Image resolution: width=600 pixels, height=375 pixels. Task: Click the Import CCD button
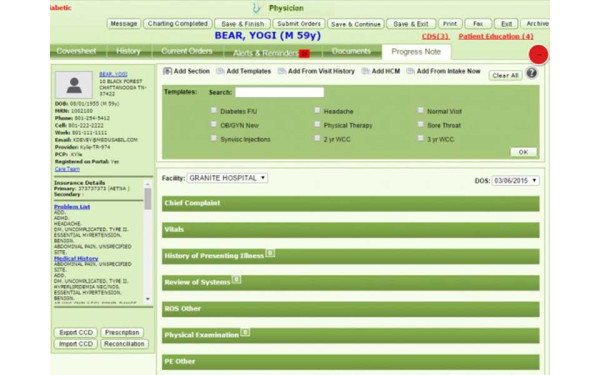point(76,344)
